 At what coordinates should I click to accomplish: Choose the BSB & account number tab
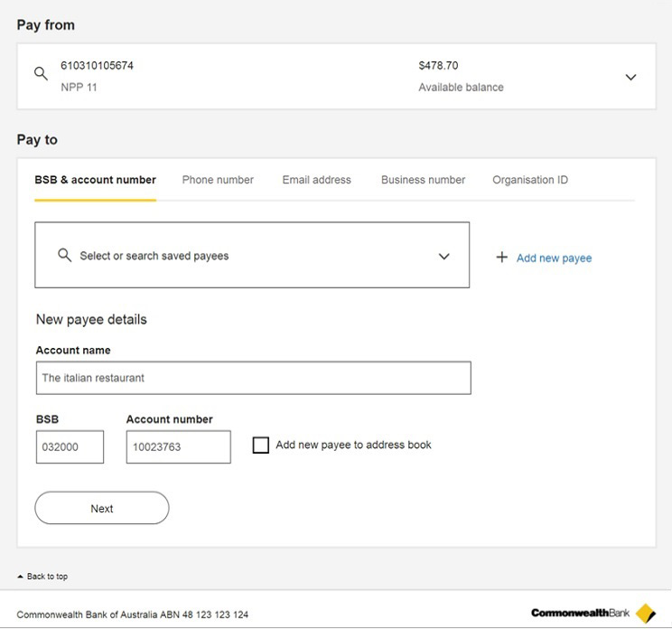pos(95,180)
